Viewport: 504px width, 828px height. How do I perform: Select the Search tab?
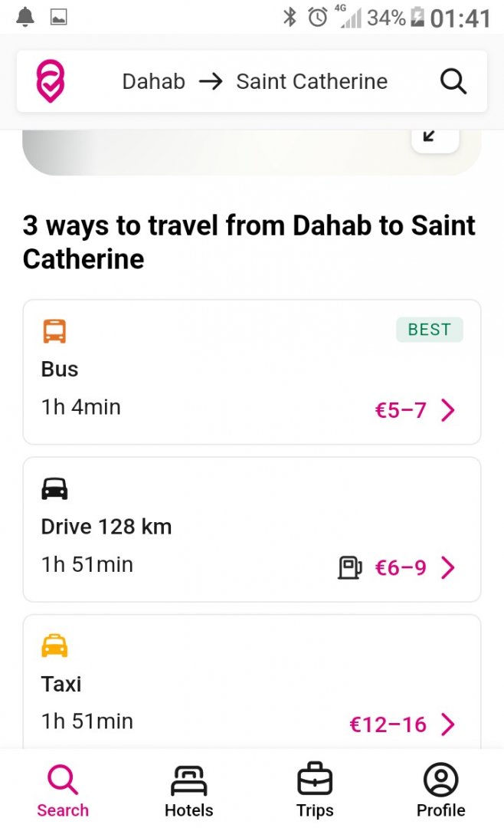(63, 790)
